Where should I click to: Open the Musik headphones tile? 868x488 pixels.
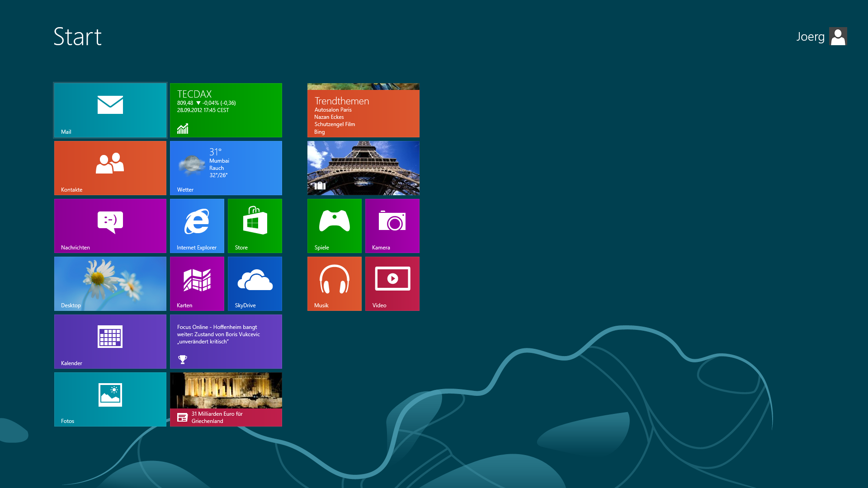point(335,284)
